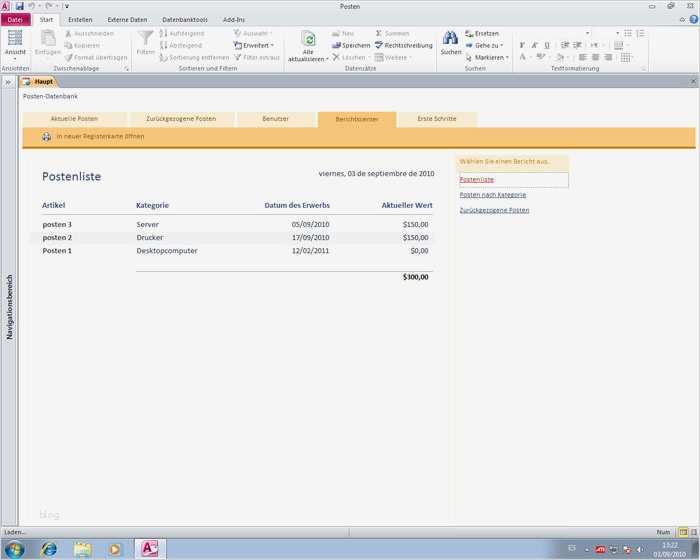Expand the Navigationsbereich pane
Viewport: 700px width, 560px height.
pos(8,81)
